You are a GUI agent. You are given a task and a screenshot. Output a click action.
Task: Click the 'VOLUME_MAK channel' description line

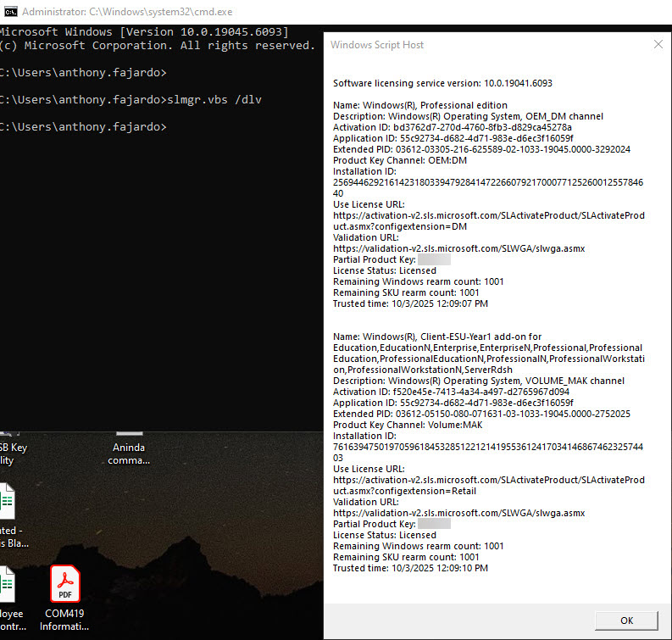coord(479,381)
